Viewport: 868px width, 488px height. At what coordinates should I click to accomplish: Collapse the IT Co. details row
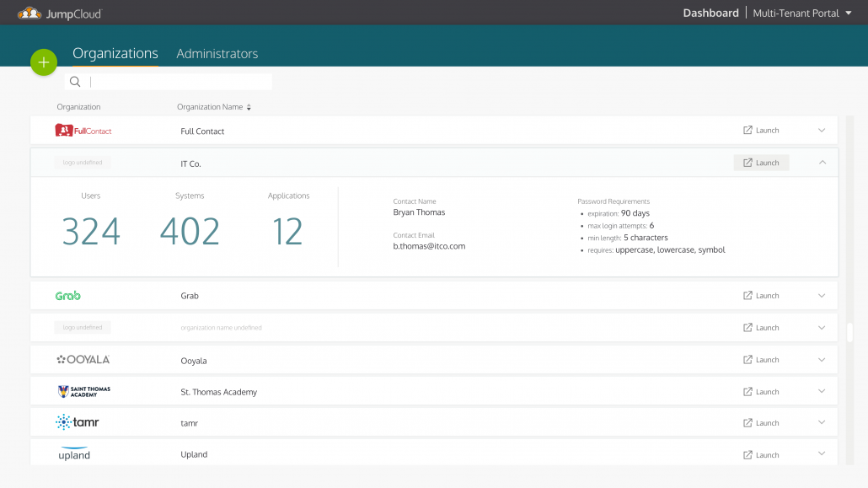coord(822,163)
